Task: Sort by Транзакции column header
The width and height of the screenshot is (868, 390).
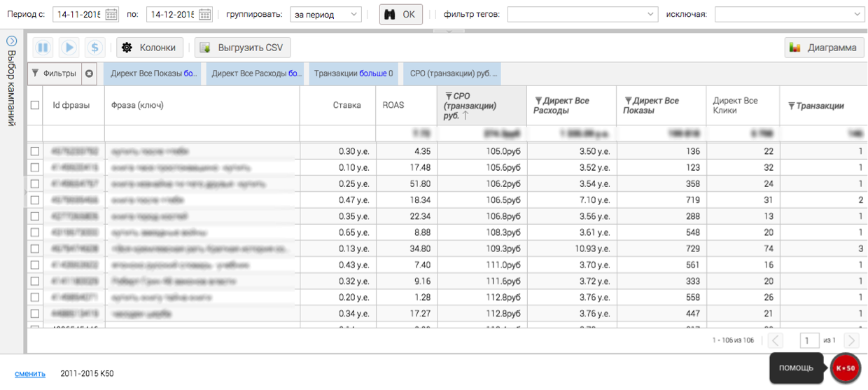Action: click(x=823, y=106)
